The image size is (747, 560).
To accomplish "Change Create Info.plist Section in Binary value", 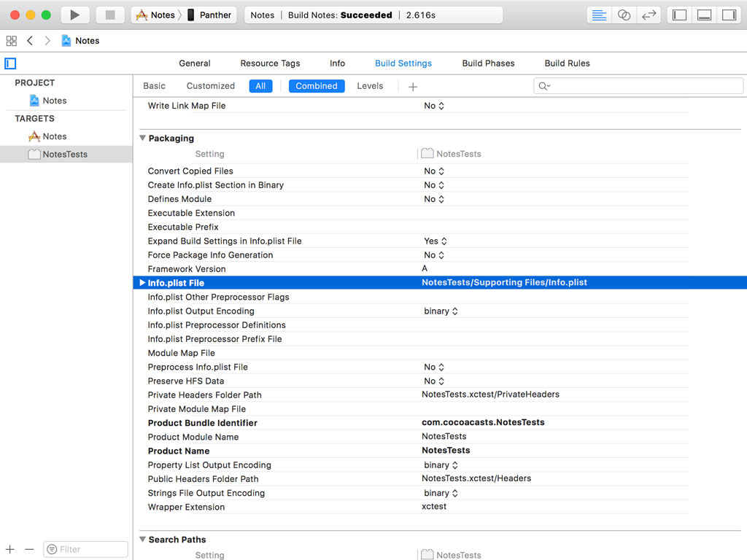I will [434, 184].
